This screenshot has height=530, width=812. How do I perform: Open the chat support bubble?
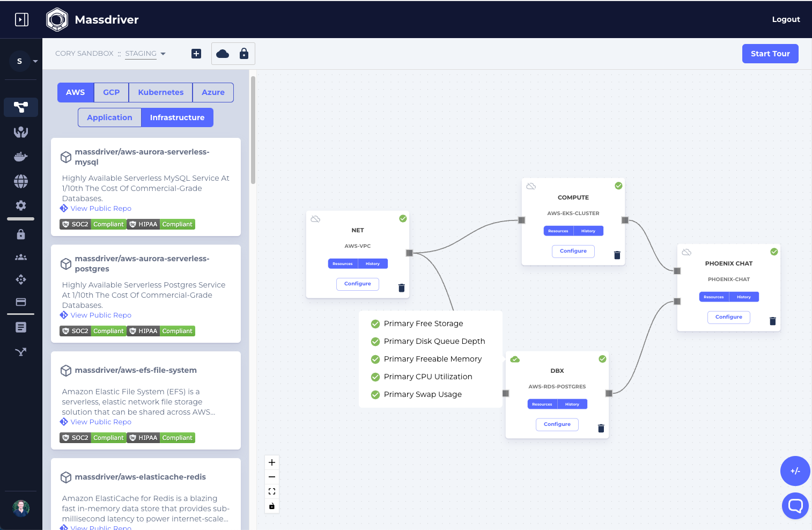(x=795, y=505)
